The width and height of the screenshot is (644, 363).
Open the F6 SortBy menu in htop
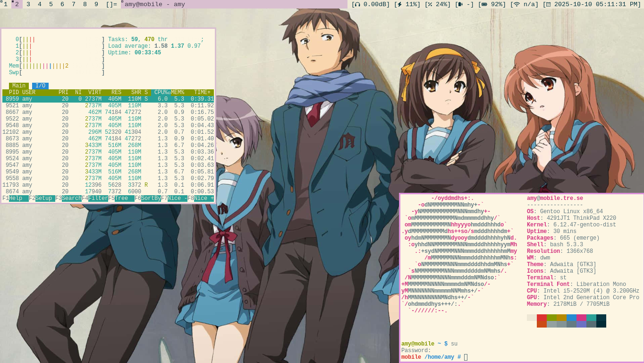coord(148,199)
